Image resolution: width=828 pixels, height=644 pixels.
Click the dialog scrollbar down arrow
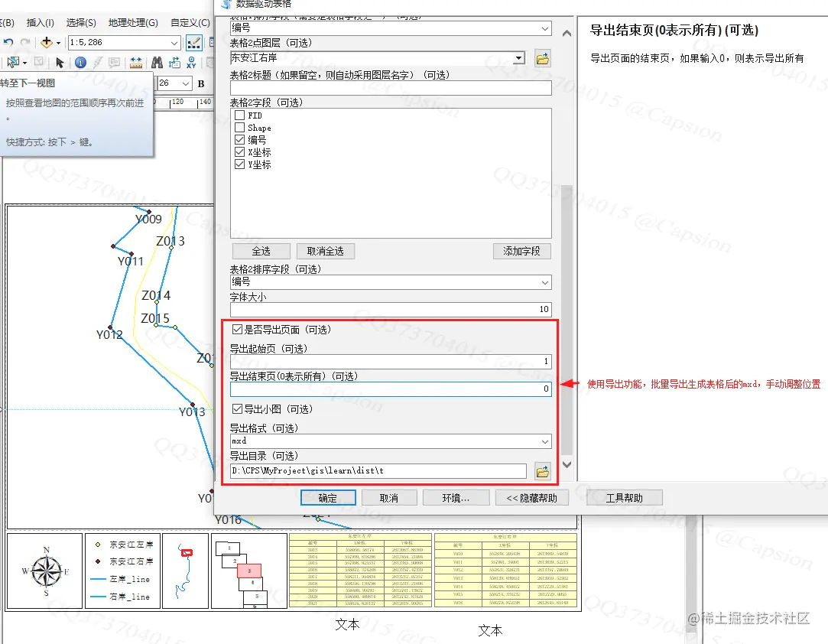(567, 465)
